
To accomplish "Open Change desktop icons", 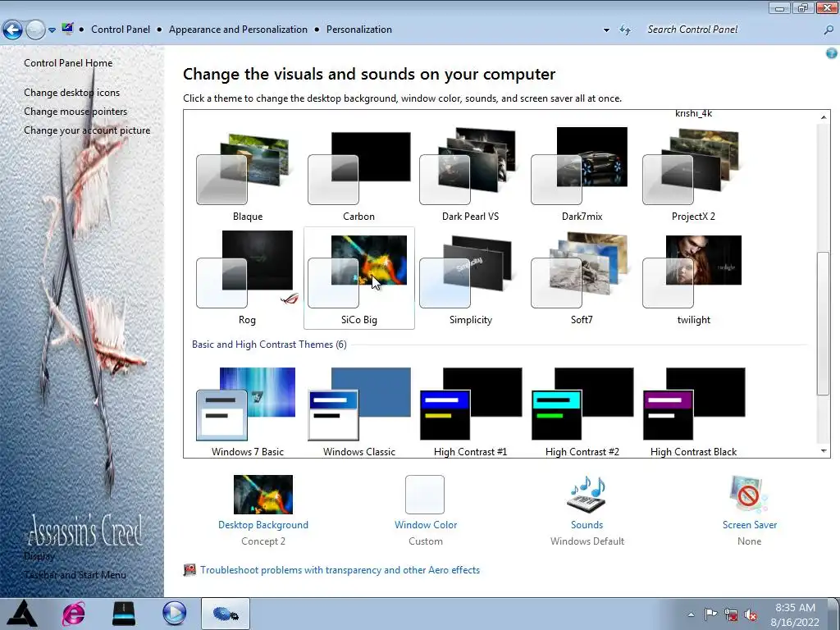I will point(72,93).
